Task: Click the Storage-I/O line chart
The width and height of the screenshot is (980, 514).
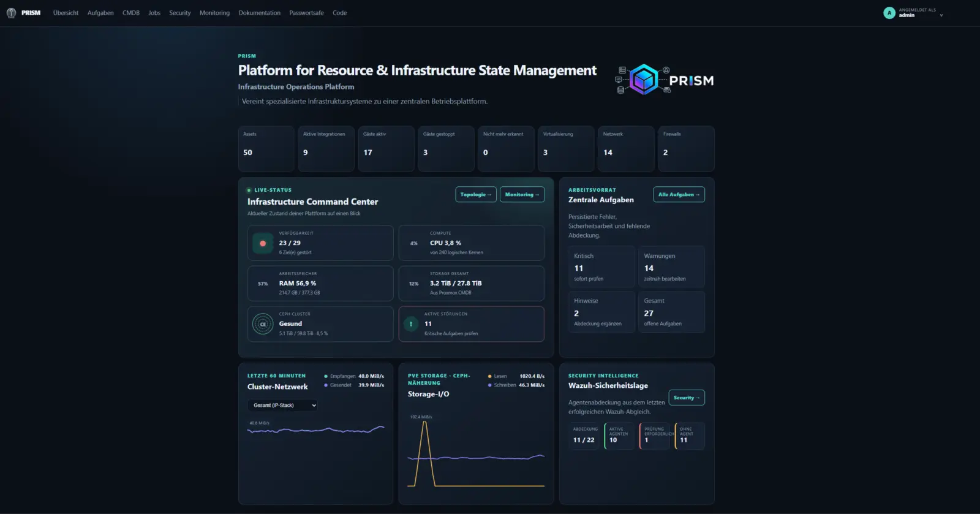Action: click(476, 452)
